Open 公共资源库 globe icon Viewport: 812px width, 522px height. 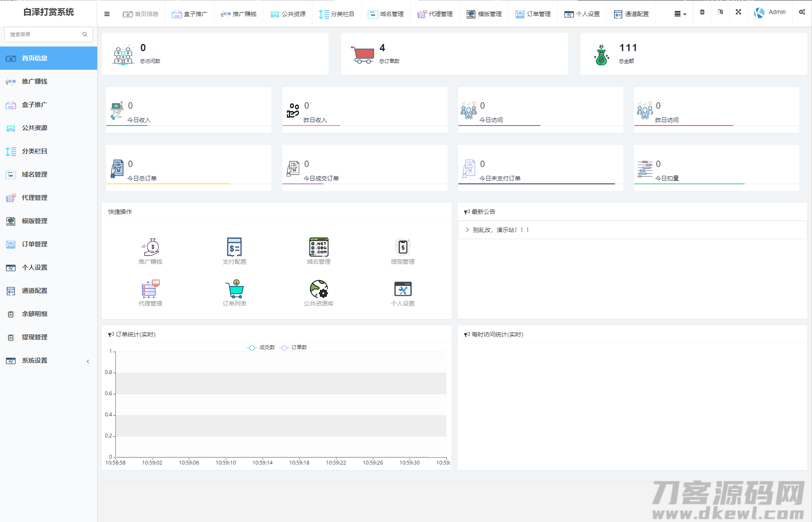318,290
